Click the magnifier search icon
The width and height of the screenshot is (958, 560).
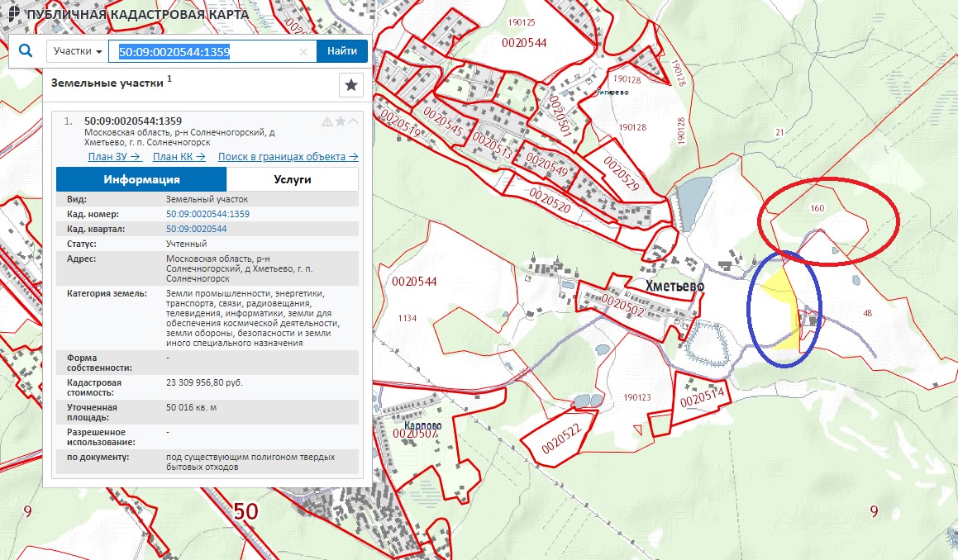coord(26,51)
